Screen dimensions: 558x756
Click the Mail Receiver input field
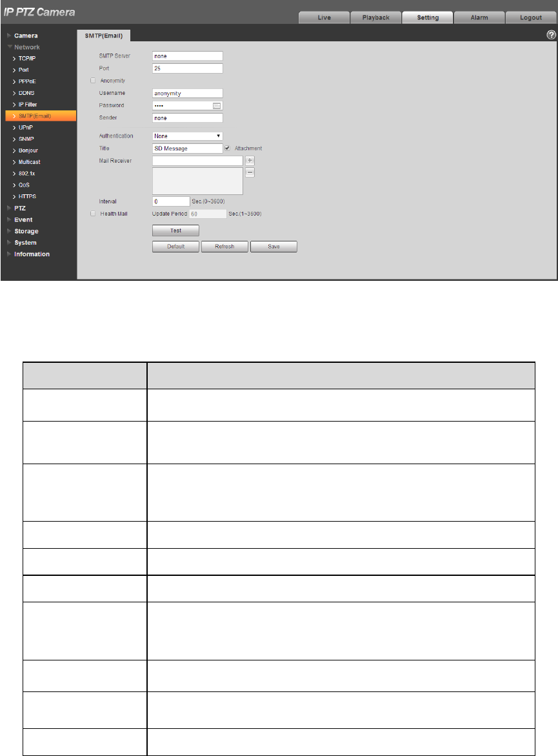point(197,161)
